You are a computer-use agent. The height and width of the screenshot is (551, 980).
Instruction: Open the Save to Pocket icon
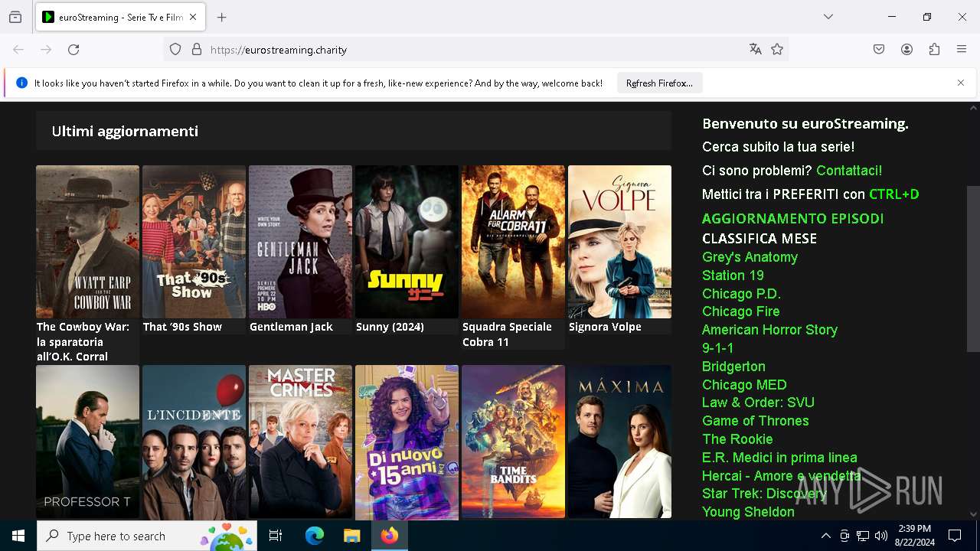(x=879, y=50)
